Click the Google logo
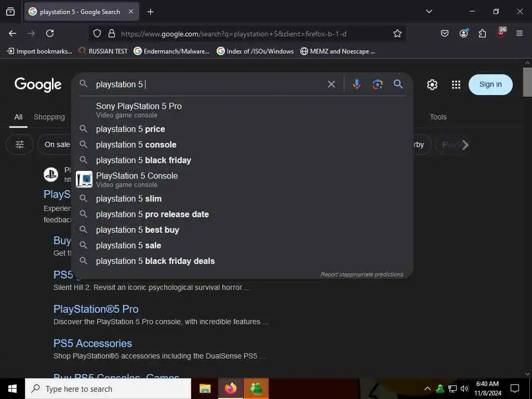This screenshot has width=532, height=399. tap(38, 85)
